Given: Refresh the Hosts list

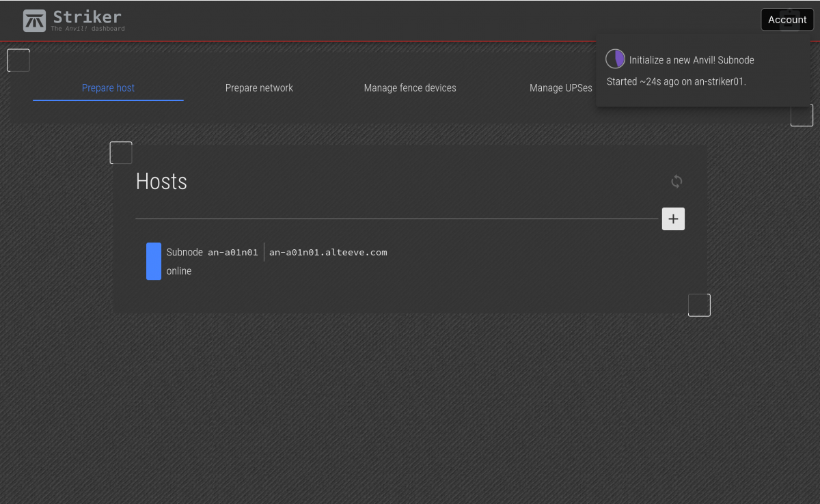Looking at the screenshot, I should 676,182.
